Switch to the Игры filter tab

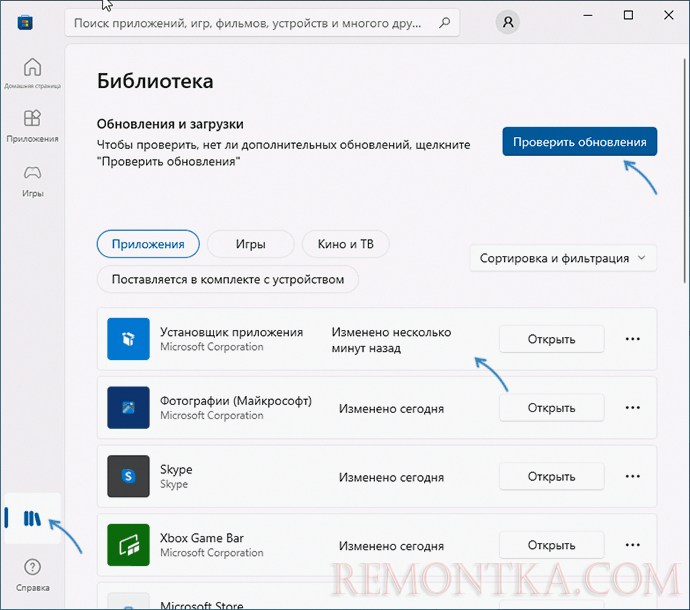tap(250, 244)
